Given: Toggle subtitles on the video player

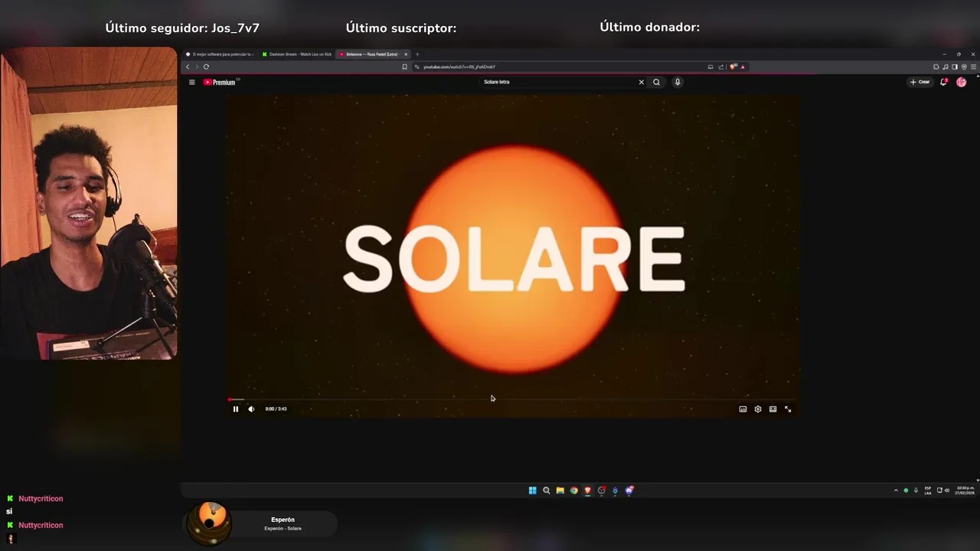Looking at the screenshot, I should (x=743, y=409).
